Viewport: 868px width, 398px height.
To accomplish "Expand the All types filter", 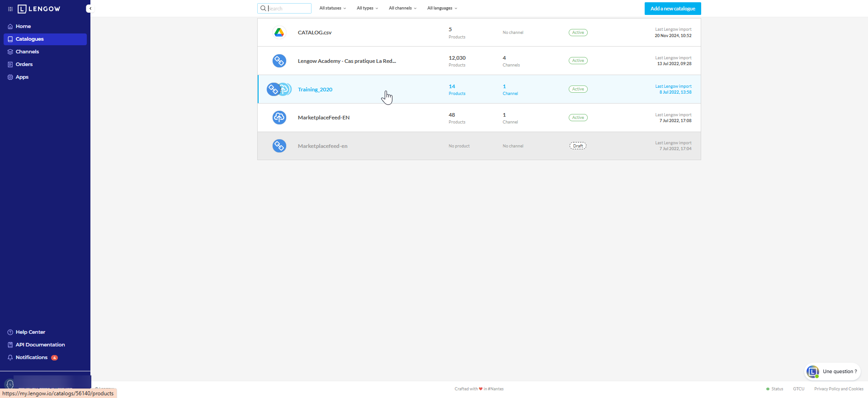I will coord(367,8).
